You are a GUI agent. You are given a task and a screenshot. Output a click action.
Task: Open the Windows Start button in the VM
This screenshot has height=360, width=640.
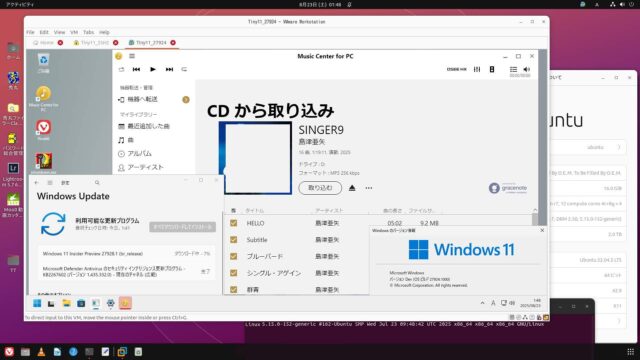tap(37, 303)
